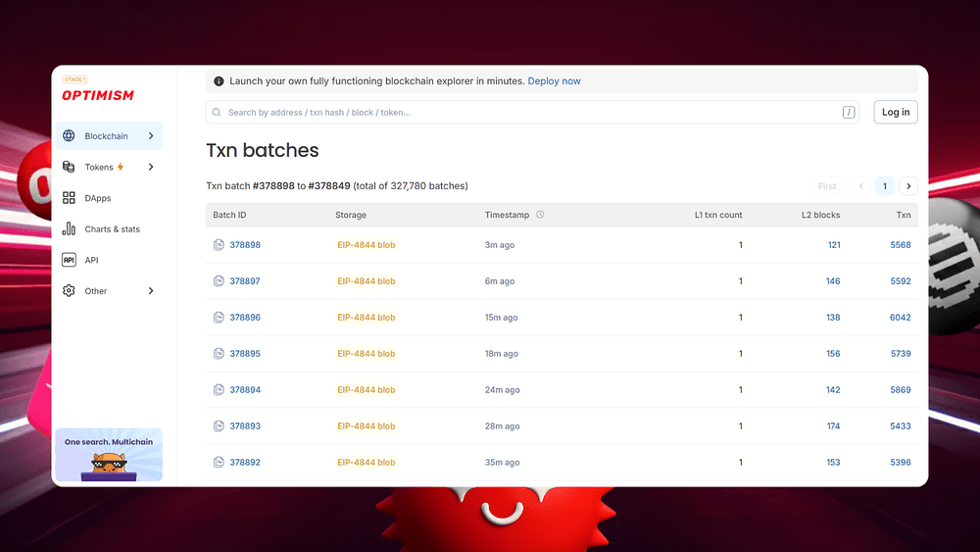Click the lightning bolt beside Tokens
980x552 pixels.
[121, 167]
